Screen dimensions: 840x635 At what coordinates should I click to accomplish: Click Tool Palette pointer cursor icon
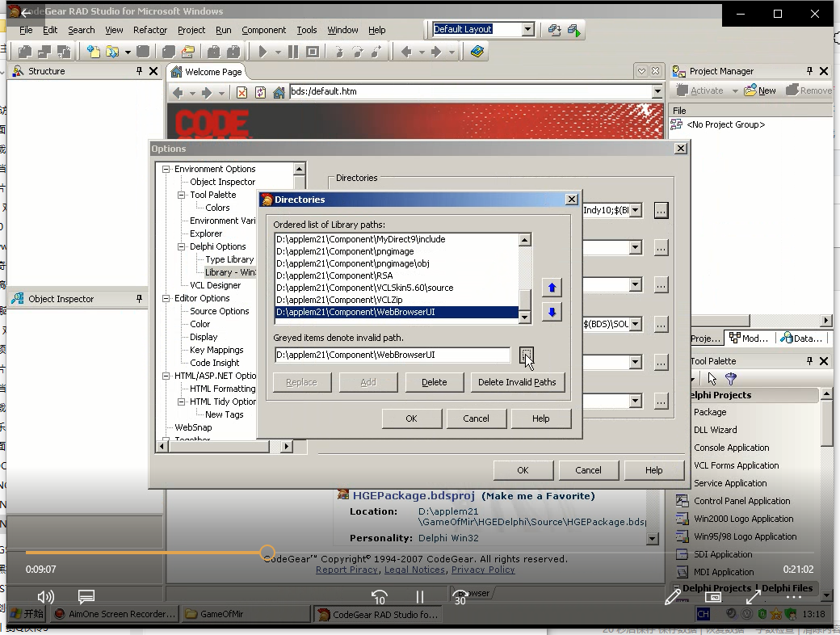712,379
